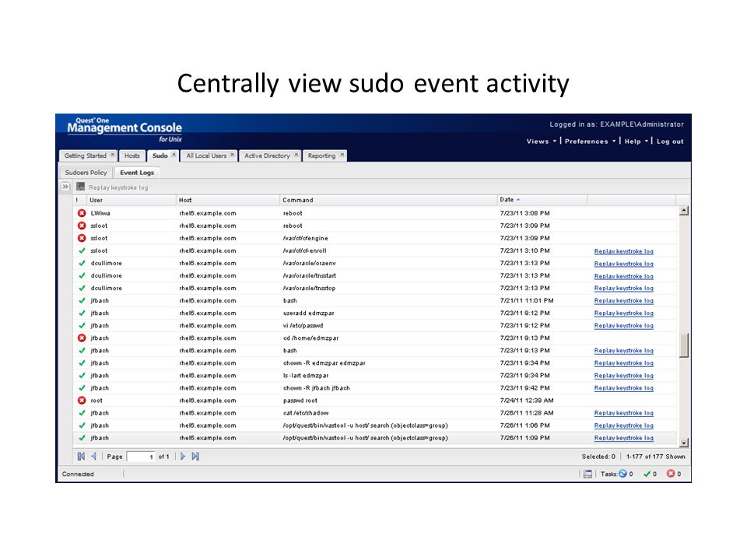Open the Preferences dropdown menu

(590, 142)
